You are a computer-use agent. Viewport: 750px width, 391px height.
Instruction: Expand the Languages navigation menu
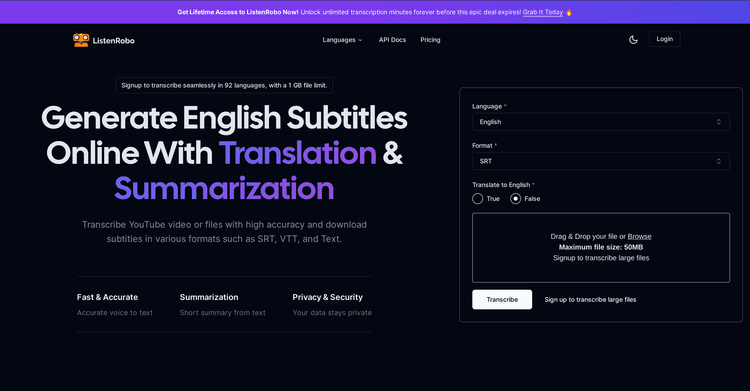tap(342, 40)
